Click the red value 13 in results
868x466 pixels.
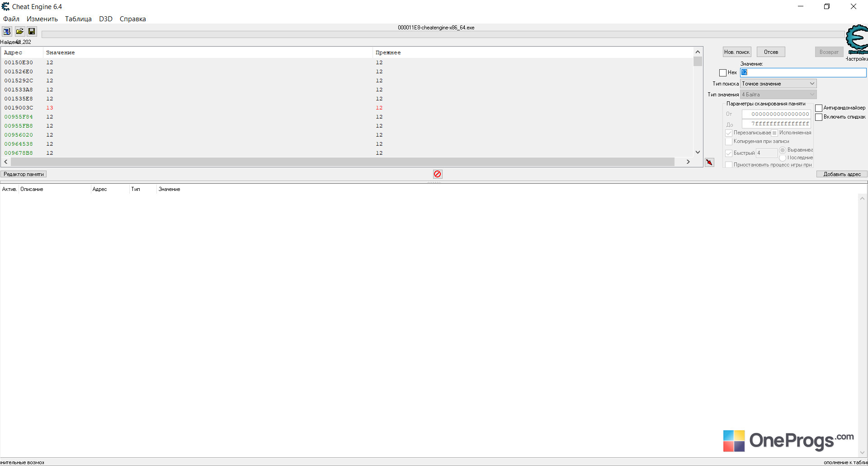[x=50, y=108]
